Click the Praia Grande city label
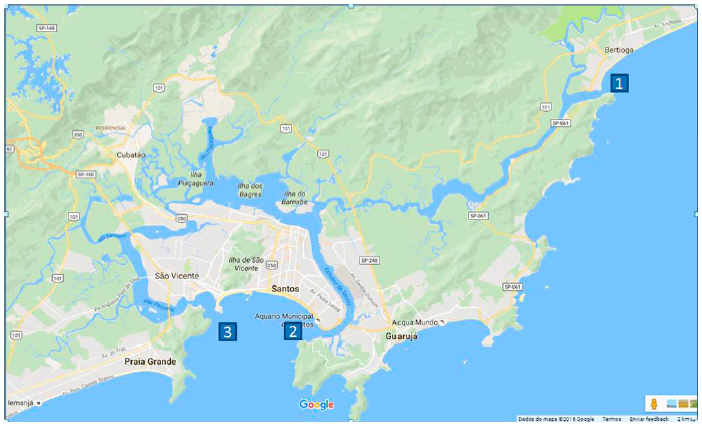Image resolution: width=702 pixels, height=427 pixels. pyautogui.click(x=150, y=361)
